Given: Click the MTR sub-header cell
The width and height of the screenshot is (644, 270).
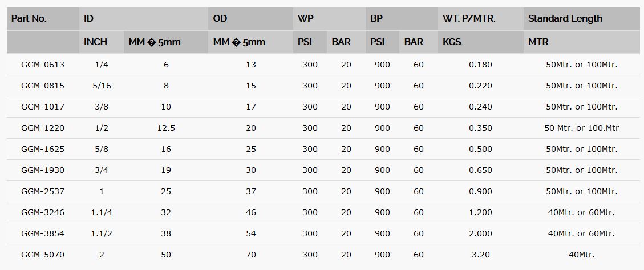Looking at the screenshot, I should click(x=538, y=42).
